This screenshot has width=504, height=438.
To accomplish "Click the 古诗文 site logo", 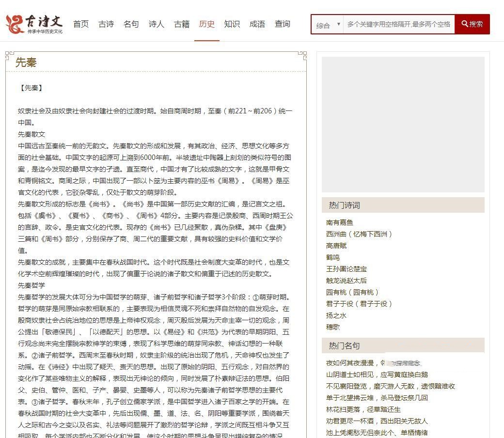I will [x=34, y=24].
